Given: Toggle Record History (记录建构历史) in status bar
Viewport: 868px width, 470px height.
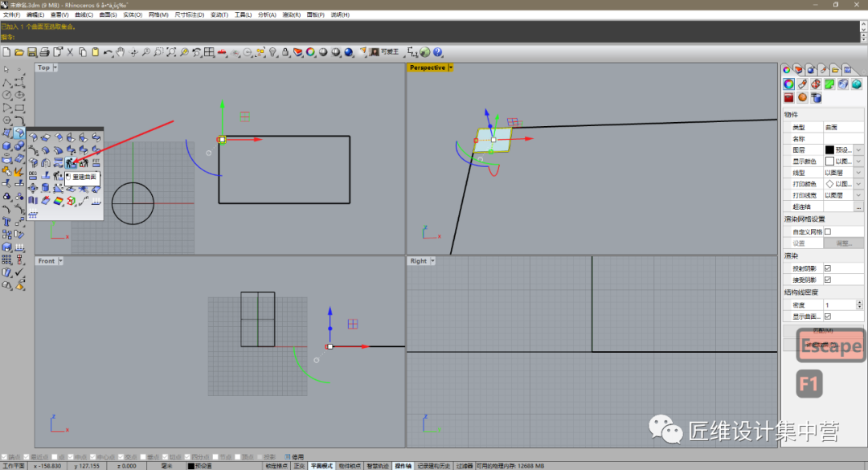Looking at the screenshot, I should point(434,466).
